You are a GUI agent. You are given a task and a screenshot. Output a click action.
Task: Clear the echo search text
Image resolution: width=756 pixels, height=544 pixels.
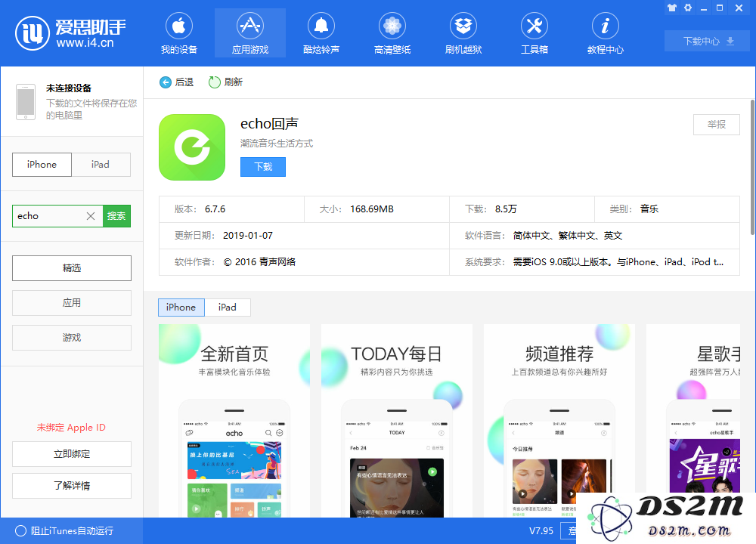91,216
